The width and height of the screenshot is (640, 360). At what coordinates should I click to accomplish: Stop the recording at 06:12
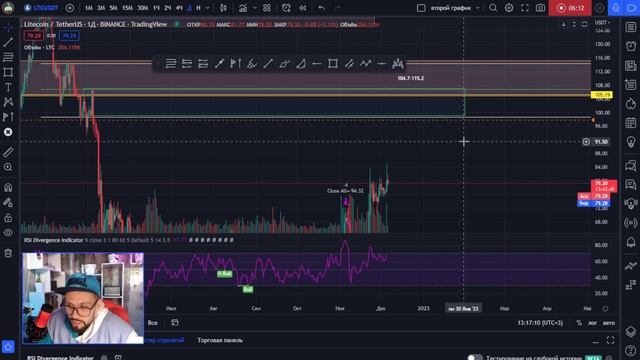570,8
